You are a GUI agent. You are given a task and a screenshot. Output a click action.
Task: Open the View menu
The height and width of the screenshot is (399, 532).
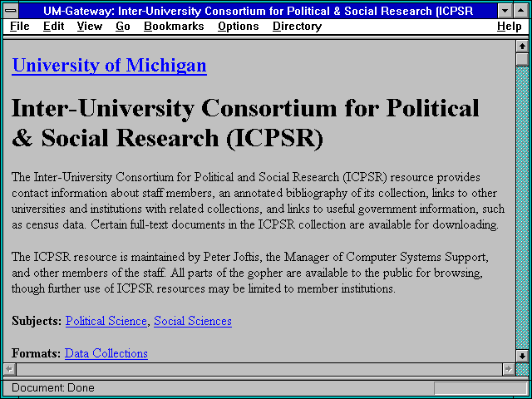coord(89,27)
